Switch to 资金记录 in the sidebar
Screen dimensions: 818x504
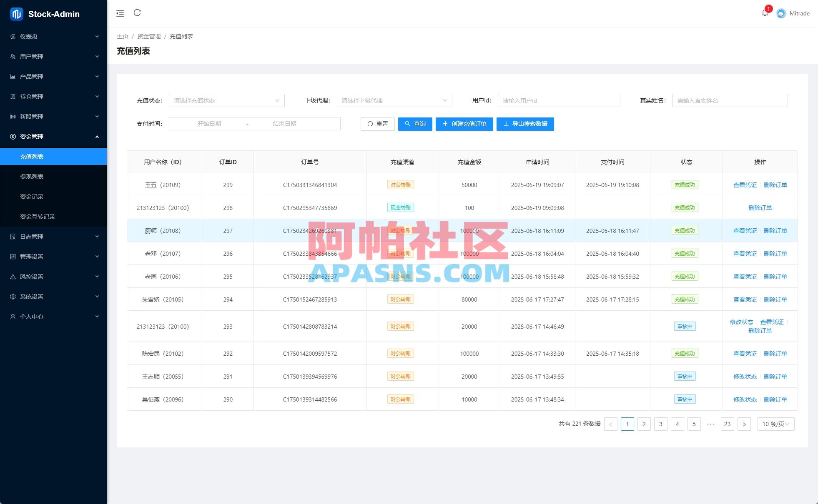[32, 196]
